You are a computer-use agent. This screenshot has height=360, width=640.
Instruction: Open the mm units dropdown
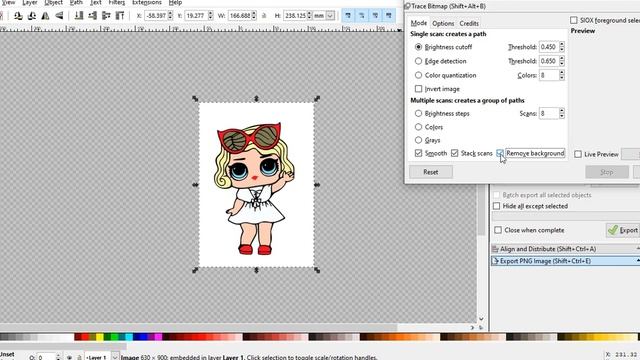[330, 16]
